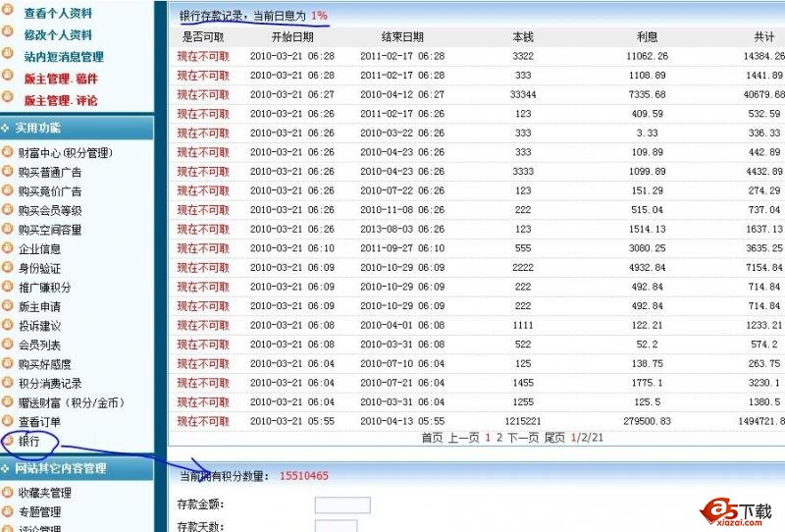
Task: Click bullet icon beside 企业信息
Action: coord(8,247)
